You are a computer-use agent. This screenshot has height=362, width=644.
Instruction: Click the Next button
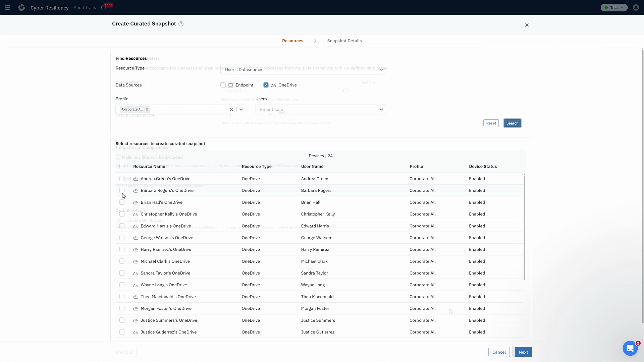point(523,352)
